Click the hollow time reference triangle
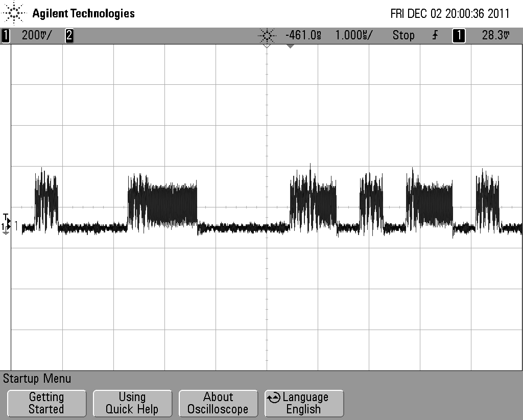This screenshot has height=420, width=523. coord(267,46)
